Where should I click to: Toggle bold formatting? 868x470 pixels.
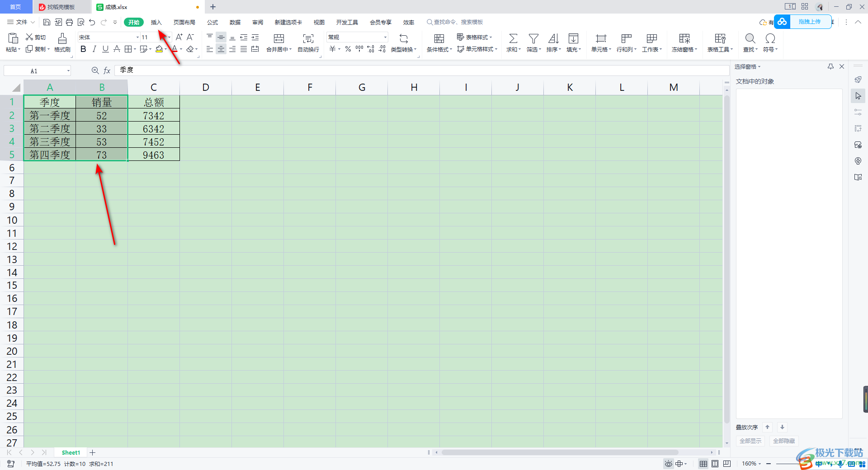pyautogui.click(x=83, y=49)
